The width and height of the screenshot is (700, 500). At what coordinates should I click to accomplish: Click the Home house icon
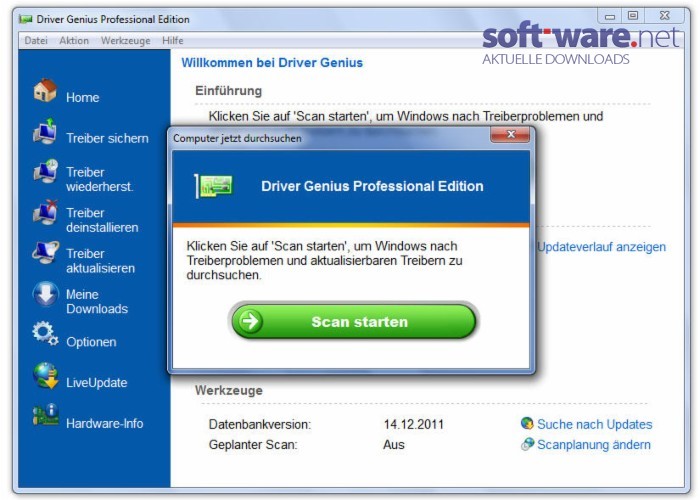(45, 91)
